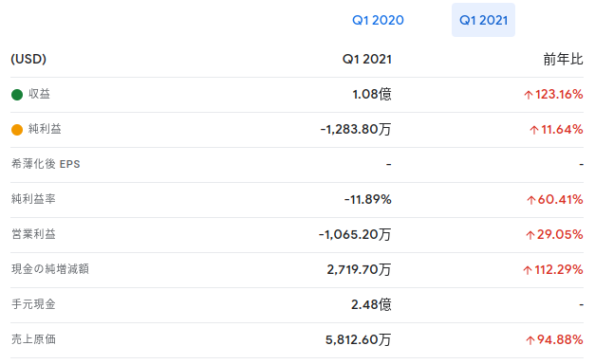Switch to the Q1 2020 tab
This screenshot has height=364, width=595.
coord(378,20)
